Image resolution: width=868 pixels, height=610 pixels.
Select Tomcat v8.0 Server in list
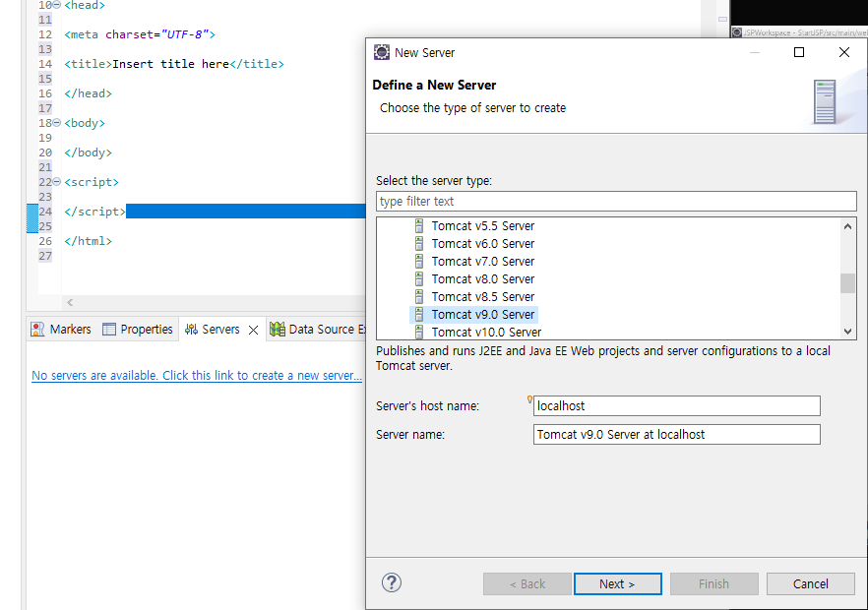pyautogui.click(x=482, y=279)
